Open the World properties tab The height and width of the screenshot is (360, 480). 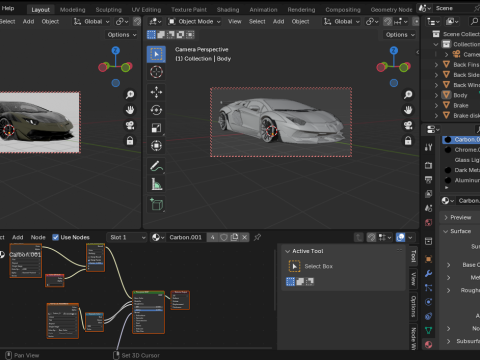[428, 223]
